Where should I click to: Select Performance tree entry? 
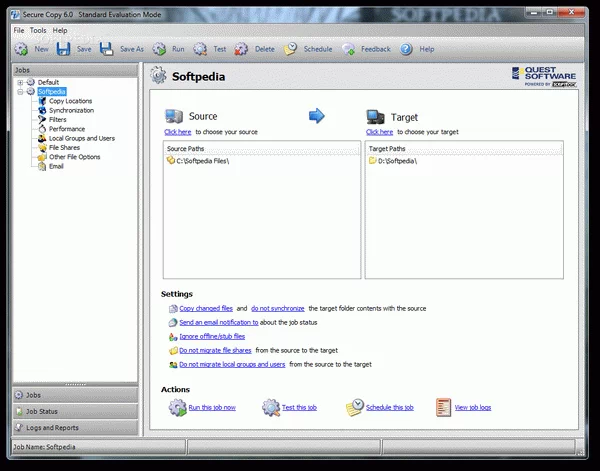coord(67,129)
